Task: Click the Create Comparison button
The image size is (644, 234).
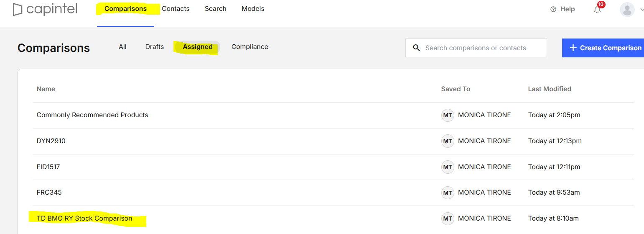Action: coord(603,48)
